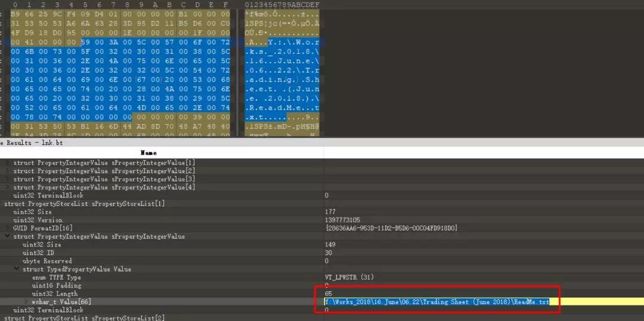The height and width of the screenshot is (321, 644).
Task: Expand the sPropertyIntegerValue[2] struct
Action: coord(8,171)
